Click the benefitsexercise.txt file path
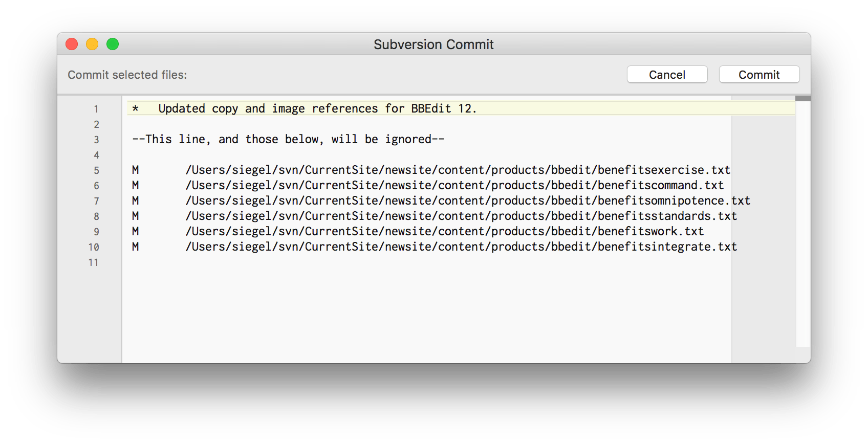The height and width of the screenshot is (445, 868). (x=458, y=170)
